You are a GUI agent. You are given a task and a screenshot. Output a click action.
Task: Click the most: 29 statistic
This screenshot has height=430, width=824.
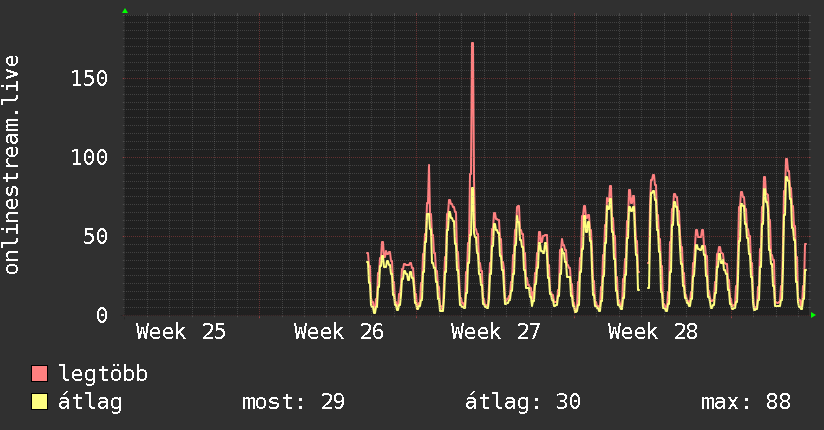(x=293, y=402)
